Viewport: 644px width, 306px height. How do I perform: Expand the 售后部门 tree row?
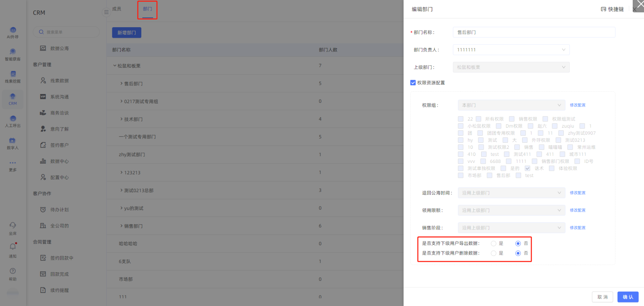[122, 84]
